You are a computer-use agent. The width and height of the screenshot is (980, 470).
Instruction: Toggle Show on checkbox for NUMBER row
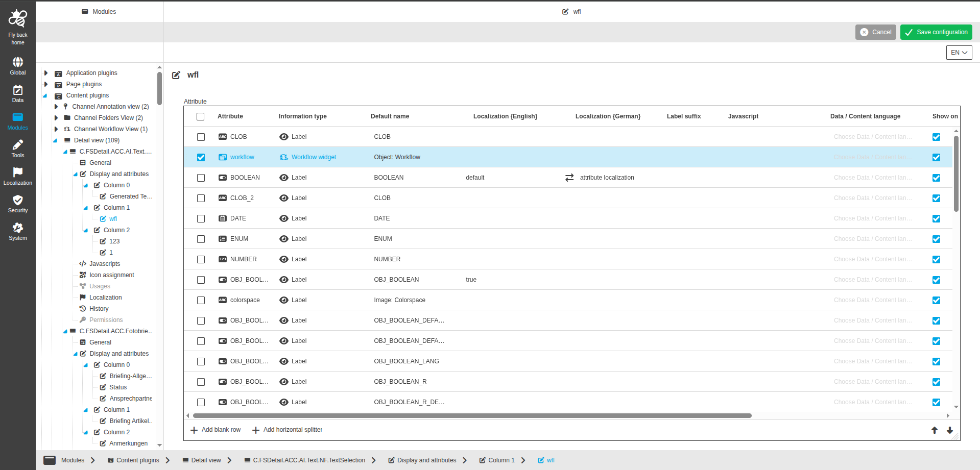click(x=936, y=259)
